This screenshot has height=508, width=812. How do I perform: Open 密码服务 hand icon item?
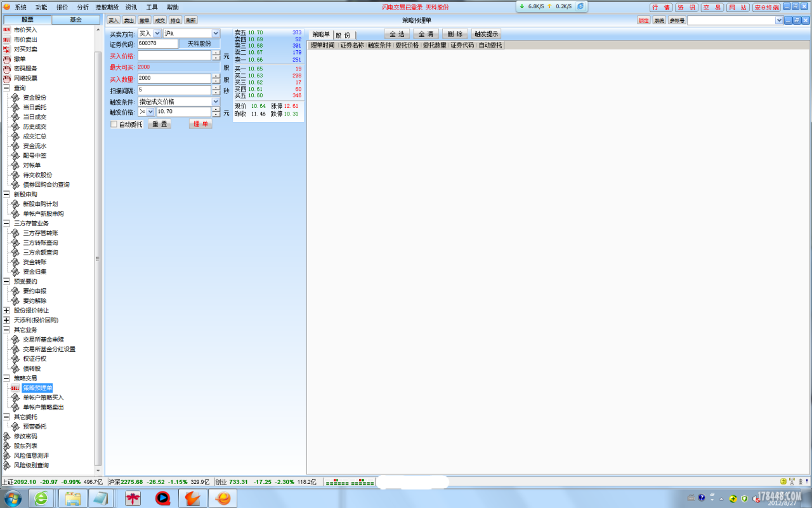(7, 69)
